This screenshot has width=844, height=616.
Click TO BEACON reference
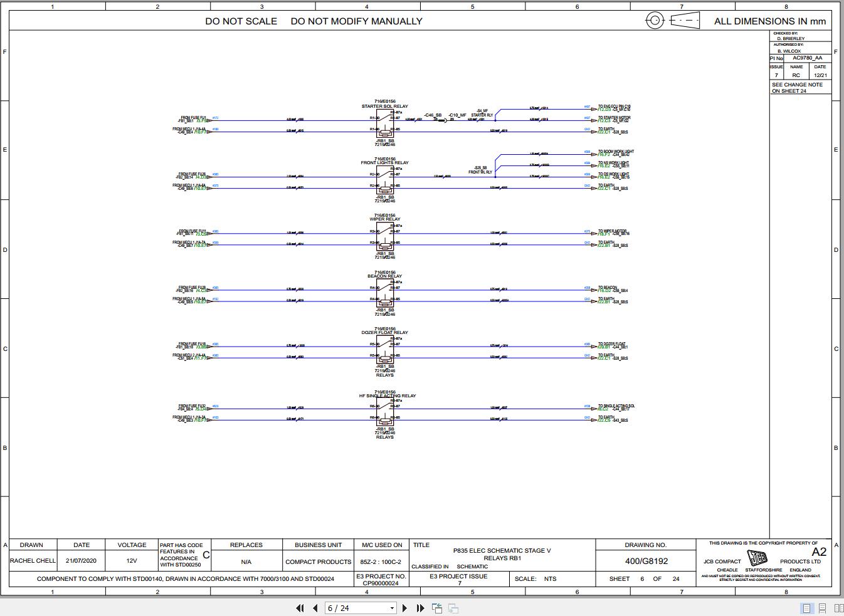click(x=608, y=288)
